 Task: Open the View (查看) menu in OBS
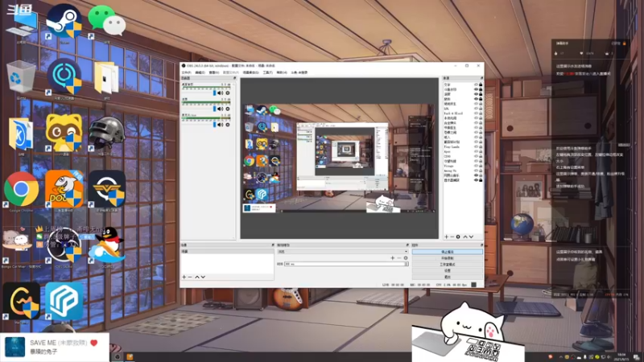(x=213, y=72)
